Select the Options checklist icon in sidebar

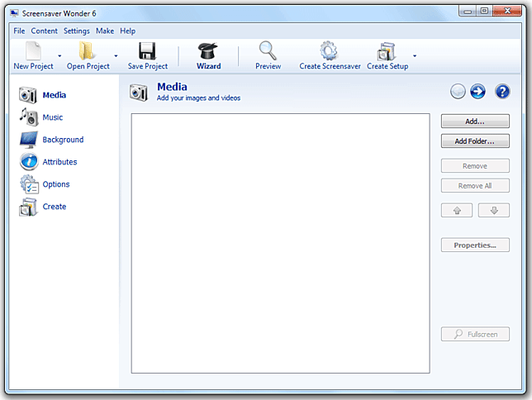point(29,184)
